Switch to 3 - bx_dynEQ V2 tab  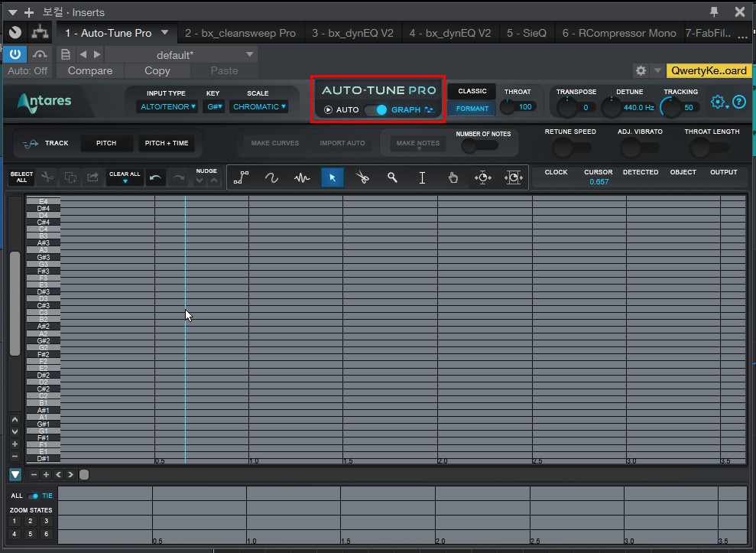click(352, 33)
